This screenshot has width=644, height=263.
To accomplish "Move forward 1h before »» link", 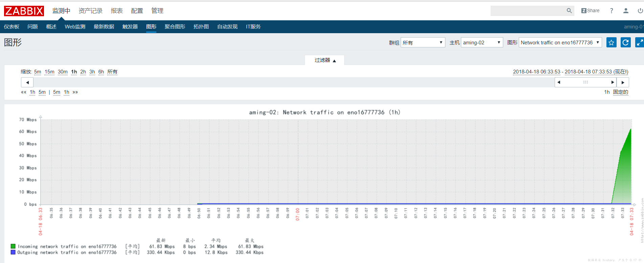I will tap(67, 92).
